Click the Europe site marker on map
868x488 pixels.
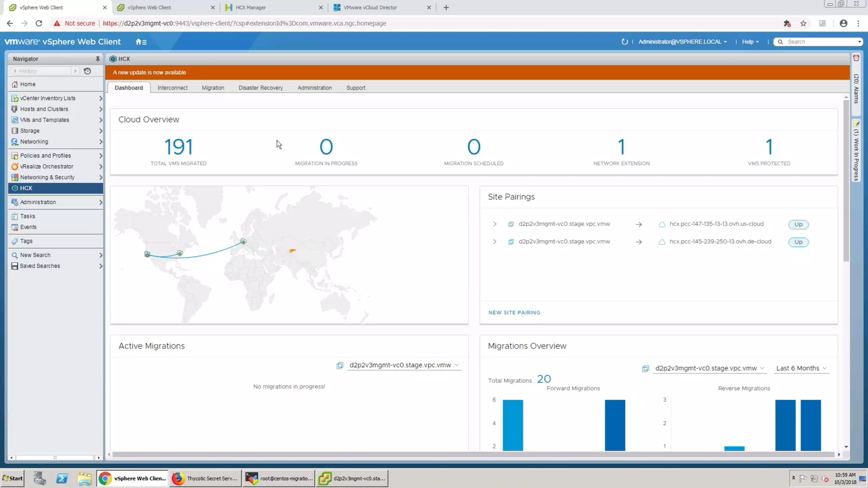click(243, 241)
